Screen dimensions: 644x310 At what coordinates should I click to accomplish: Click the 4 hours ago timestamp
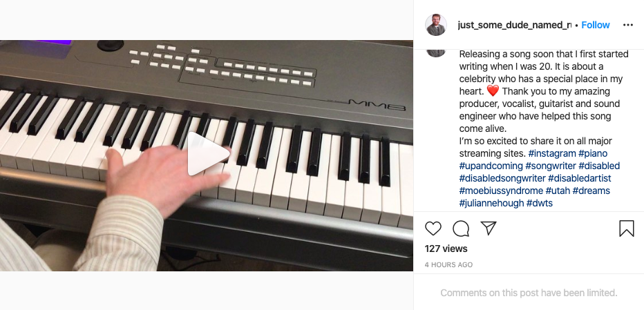(448, 265)
